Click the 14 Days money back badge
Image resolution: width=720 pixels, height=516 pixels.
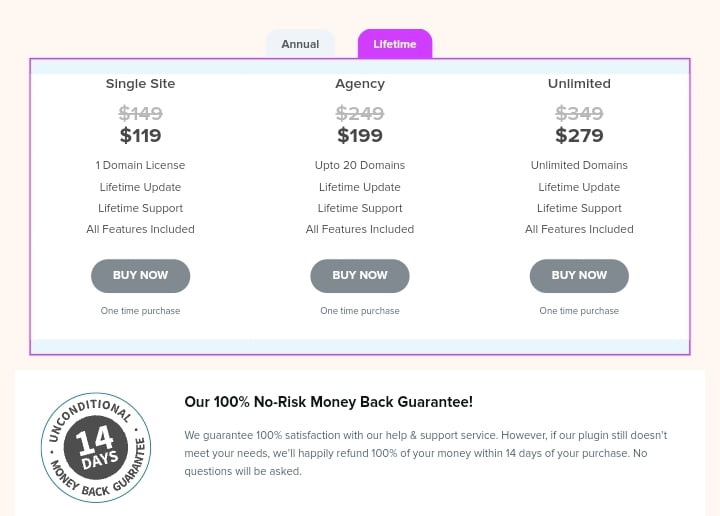96,447
